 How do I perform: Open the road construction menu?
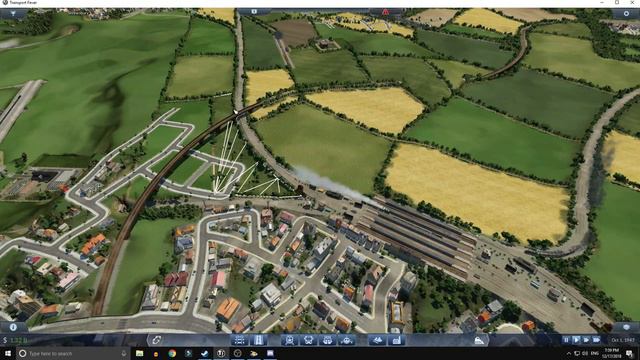[x=259, y=340]
